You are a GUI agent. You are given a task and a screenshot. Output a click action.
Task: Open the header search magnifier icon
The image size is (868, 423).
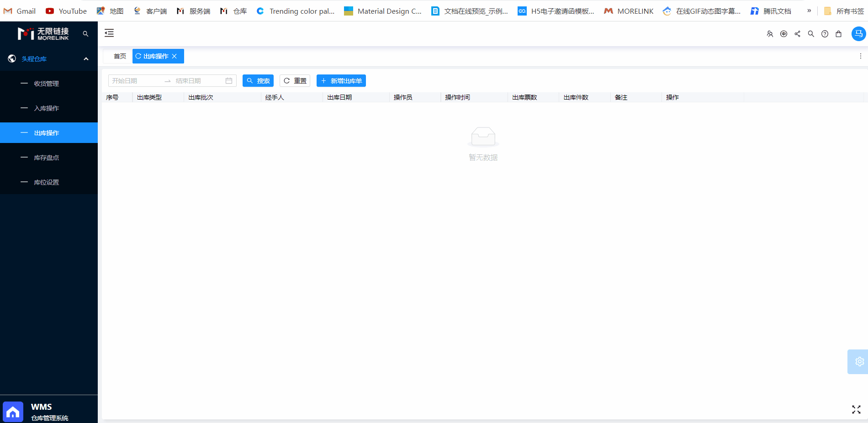pyautogui.click(x=811, y=34)
